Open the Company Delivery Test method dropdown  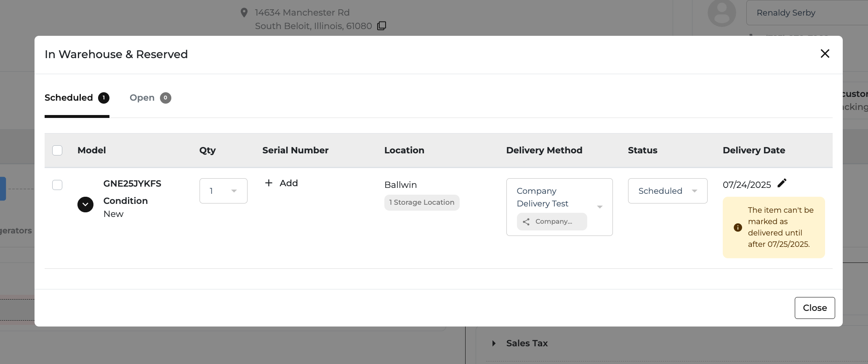[599, 206]
